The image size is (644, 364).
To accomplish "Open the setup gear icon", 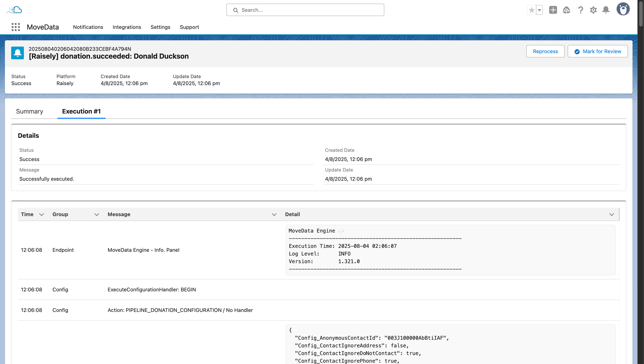I will [x=593, y=10].
